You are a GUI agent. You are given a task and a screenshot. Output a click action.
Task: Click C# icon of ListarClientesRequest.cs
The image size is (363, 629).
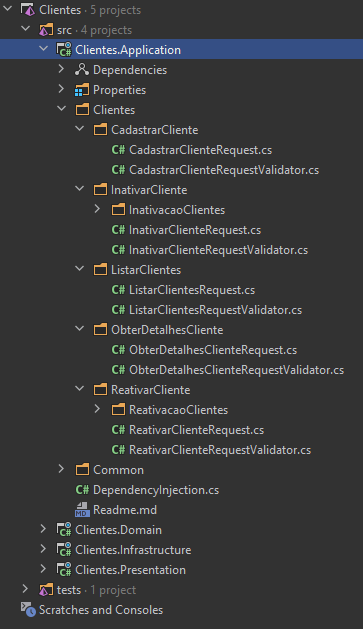(x=118, y=290)
